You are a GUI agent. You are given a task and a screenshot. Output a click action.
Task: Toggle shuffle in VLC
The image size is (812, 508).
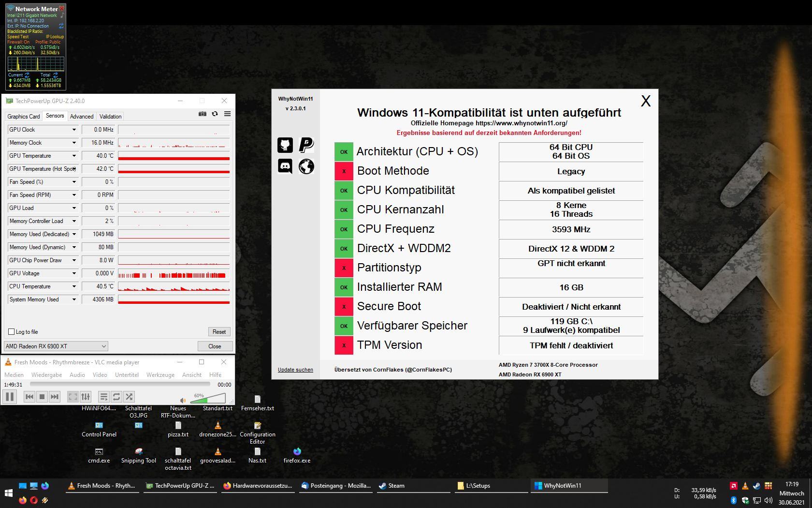point(129,397)
